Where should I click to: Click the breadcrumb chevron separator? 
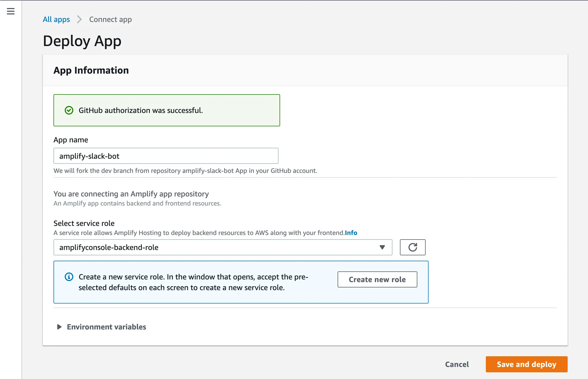click(79, 19)
